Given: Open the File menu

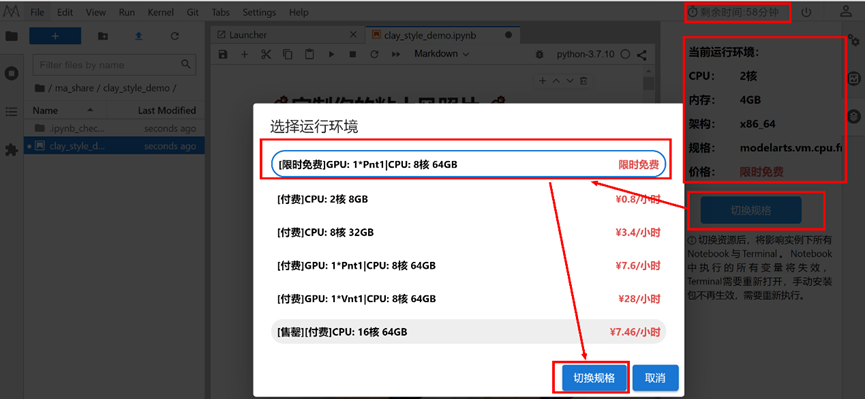Looking at the screenshot, I should [38, 12].
